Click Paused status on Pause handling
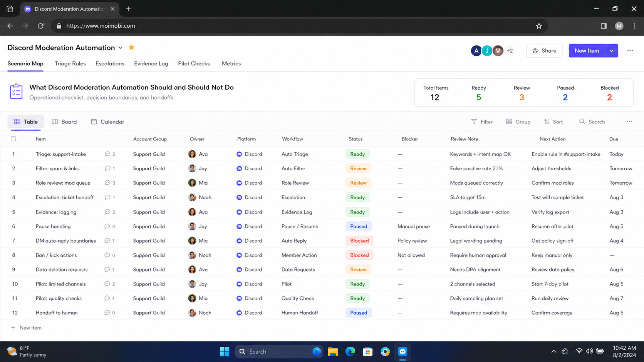 pos(359,226)
